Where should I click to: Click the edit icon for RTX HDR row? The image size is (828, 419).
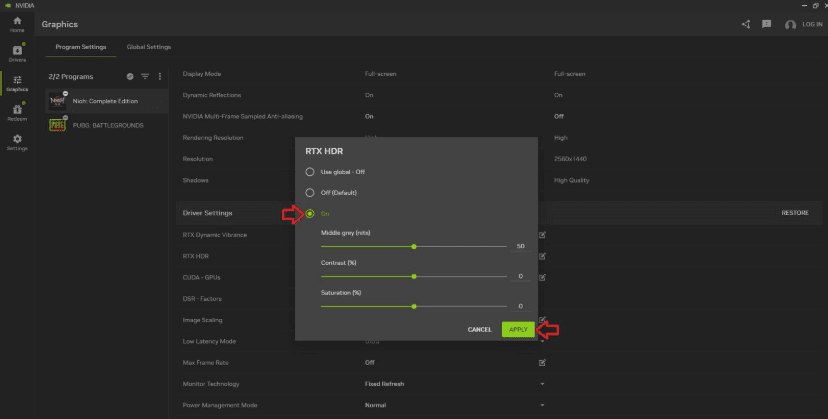coord(542,256)
